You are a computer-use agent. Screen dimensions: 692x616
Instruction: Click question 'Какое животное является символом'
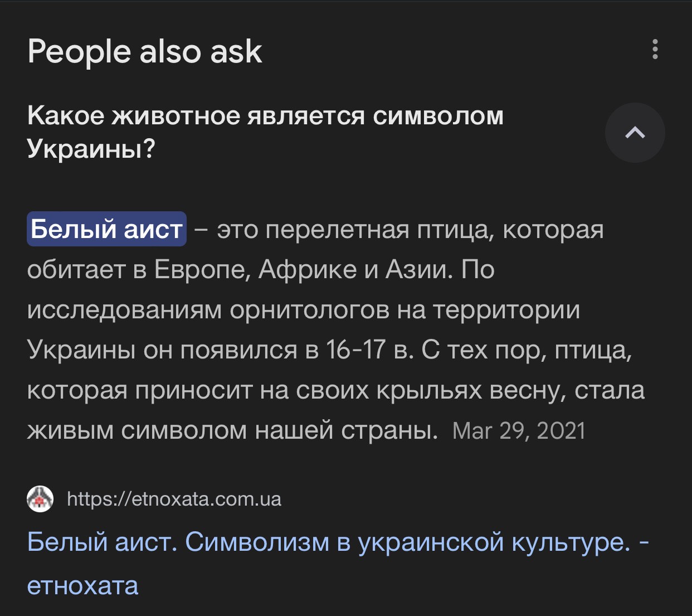(265, 116)
